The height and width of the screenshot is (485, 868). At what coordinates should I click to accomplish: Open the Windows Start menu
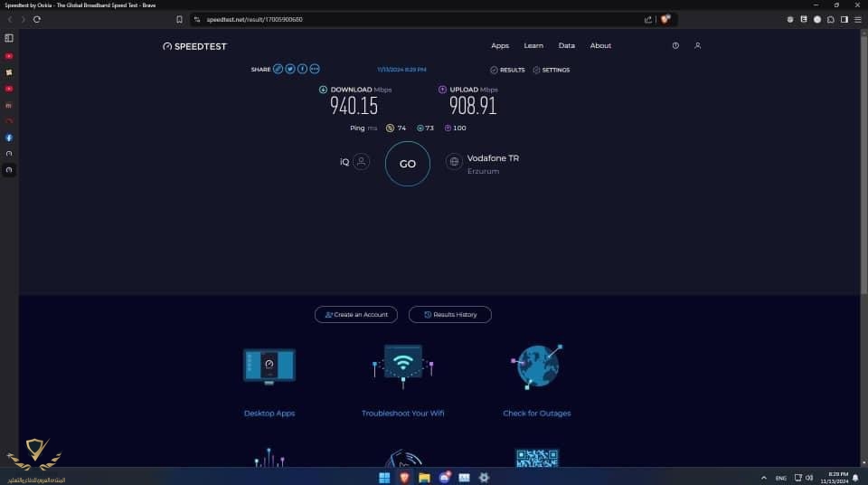click(x=384, y=478)
